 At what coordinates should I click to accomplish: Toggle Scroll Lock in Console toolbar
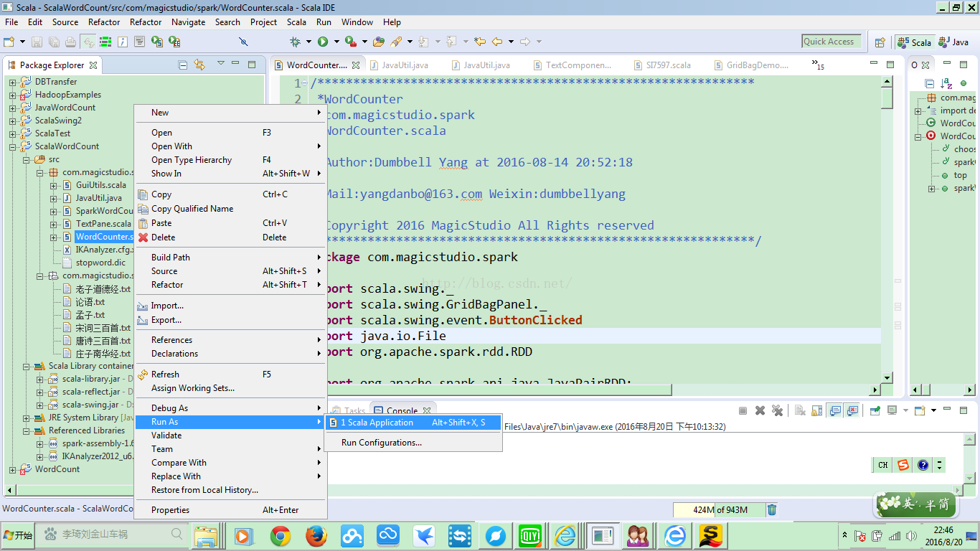tap(817, 410)
